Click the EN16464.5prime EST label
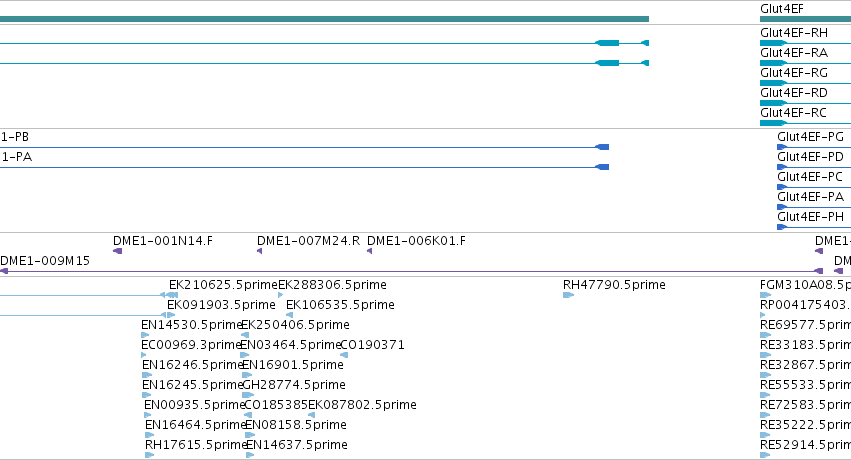 [196, 425]
